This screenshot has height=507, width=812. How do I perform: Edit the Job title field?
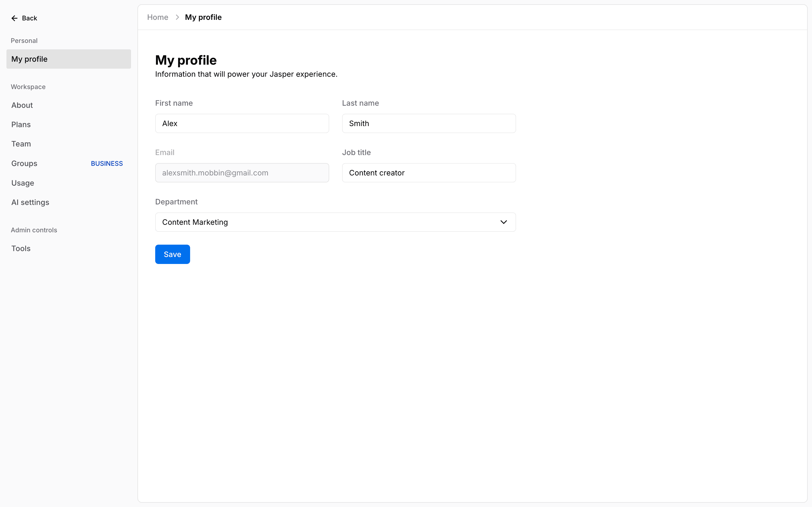point(429,173)
